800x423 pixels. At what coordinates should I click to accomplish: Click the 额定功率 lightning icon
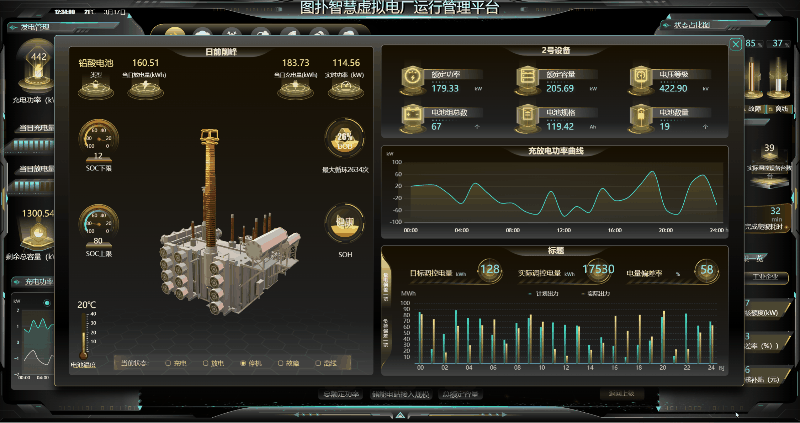(x=411, y=80)
